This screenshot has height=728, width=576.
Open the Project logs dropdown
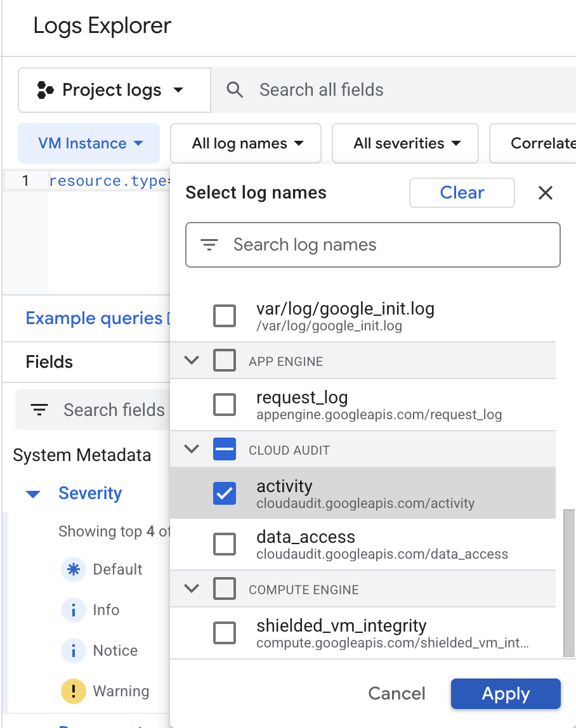click(114, 90)
